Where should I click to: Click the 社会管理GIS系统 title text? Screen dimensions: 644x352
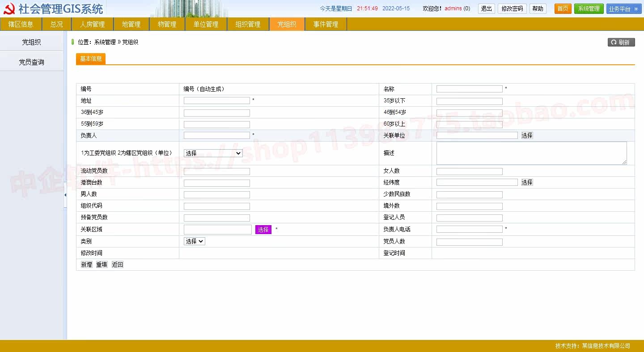tap(61, 8)
